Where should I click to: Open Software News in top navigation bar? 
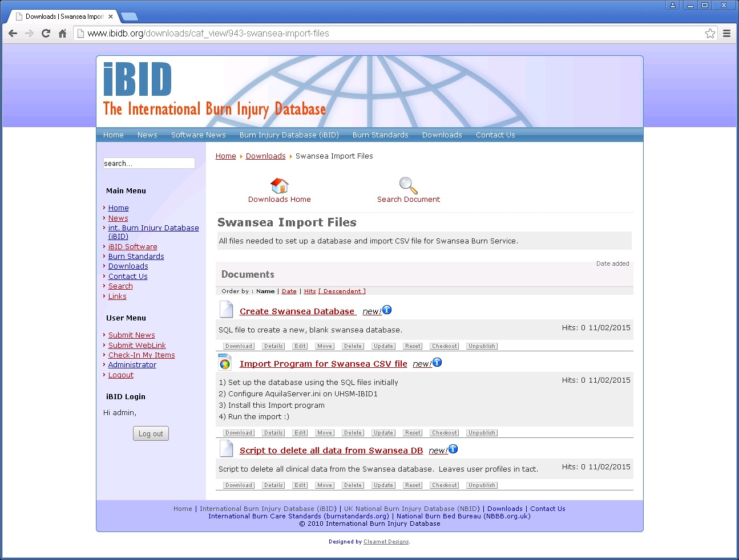click(198, 135)
